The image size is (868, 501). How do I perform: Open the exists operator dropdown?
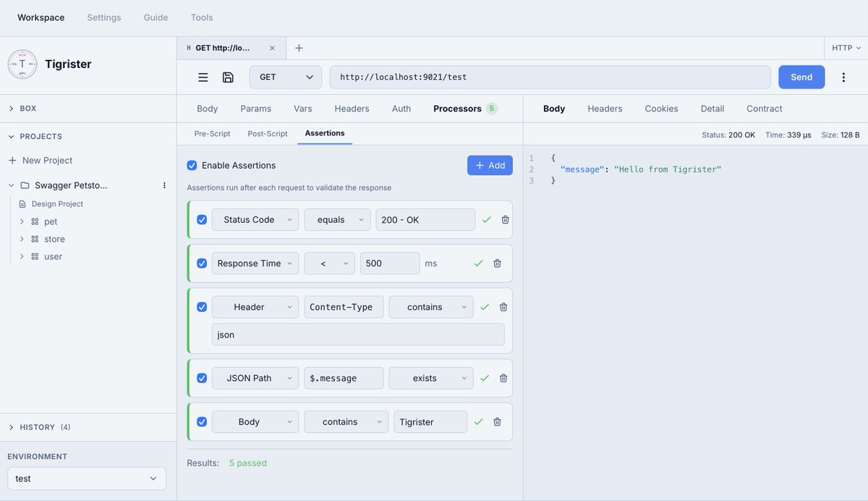pyautogui.click(x=431, y=378)
